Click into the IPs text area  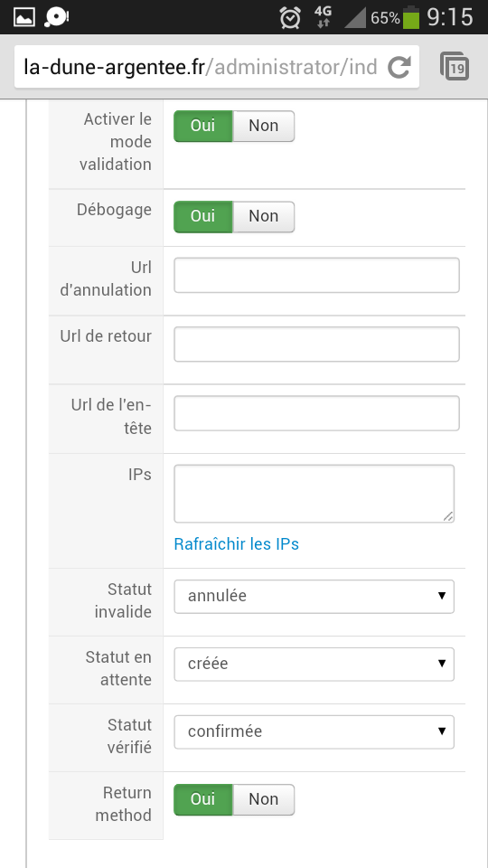[314, 494]
